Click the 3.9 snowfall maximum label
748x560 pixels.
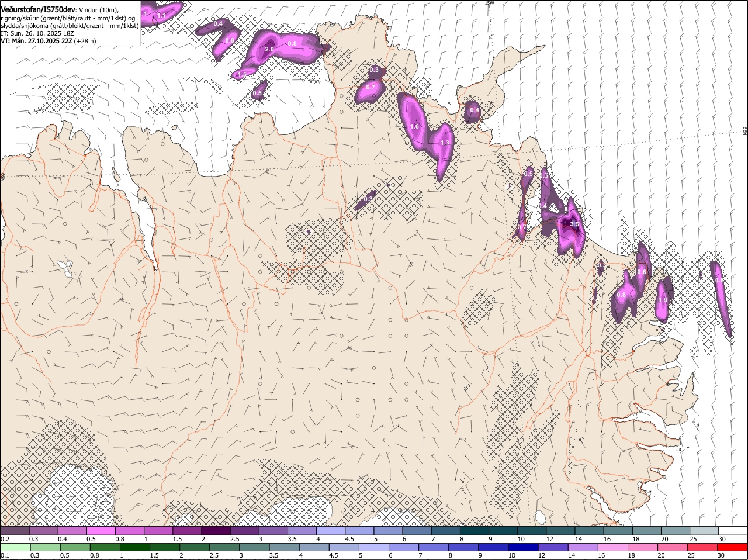click(574, 224)
